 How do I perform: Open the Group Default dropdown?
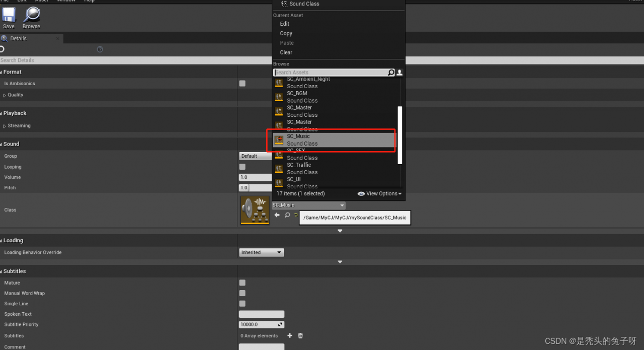click(x=256, y=156)
